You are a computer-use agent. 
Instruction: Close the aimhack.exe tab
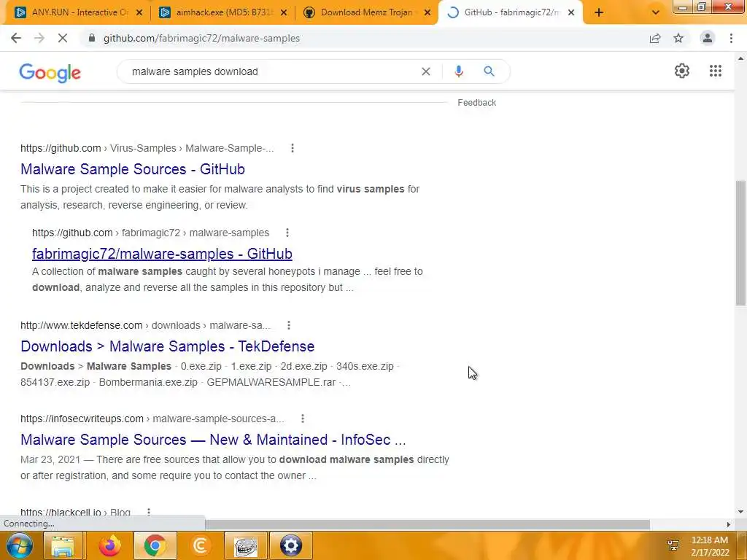tap(284, 12)
